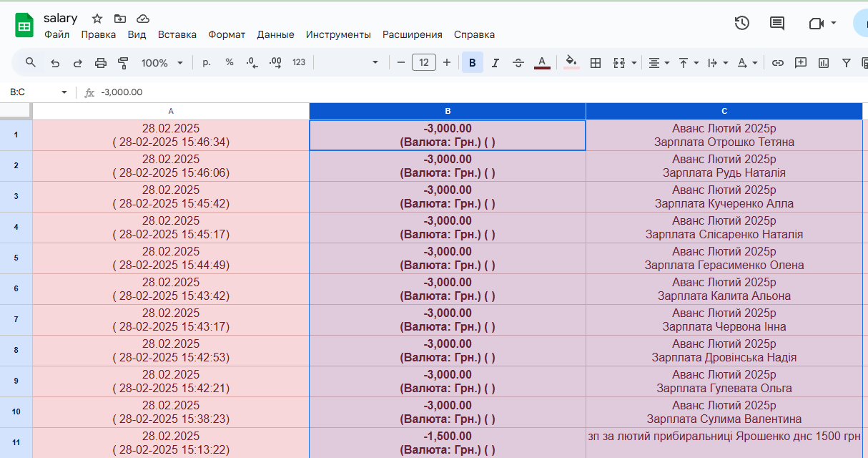Screen dimensions: 868x458
Task: Expand the merge cells options arrow
Action: click(x=633, y=63)
